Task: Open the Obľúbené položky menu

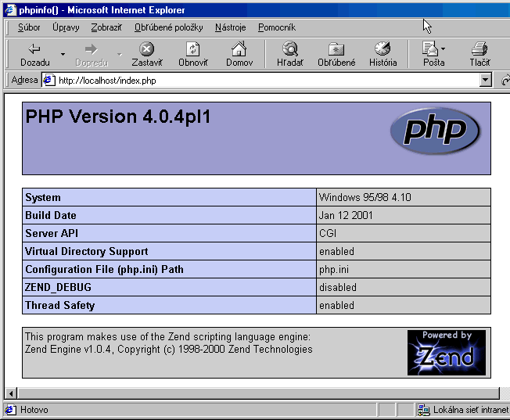Action: [168, 27]
